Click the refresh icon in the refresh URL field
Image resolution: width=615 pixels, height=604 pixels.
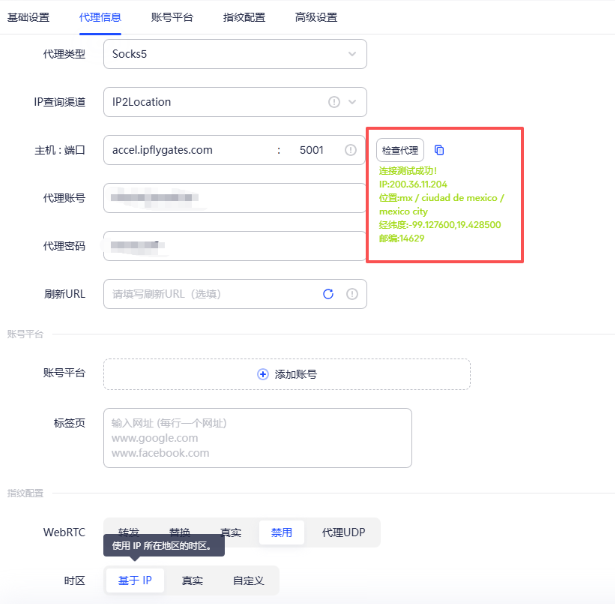328,294
